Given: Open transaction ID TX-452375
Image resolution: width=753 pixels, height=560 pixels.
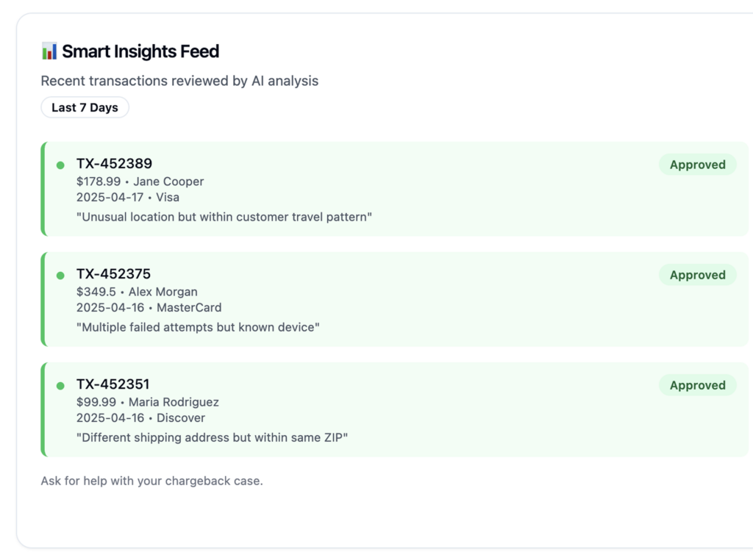Looking at the screenshot, I should 113,273.
